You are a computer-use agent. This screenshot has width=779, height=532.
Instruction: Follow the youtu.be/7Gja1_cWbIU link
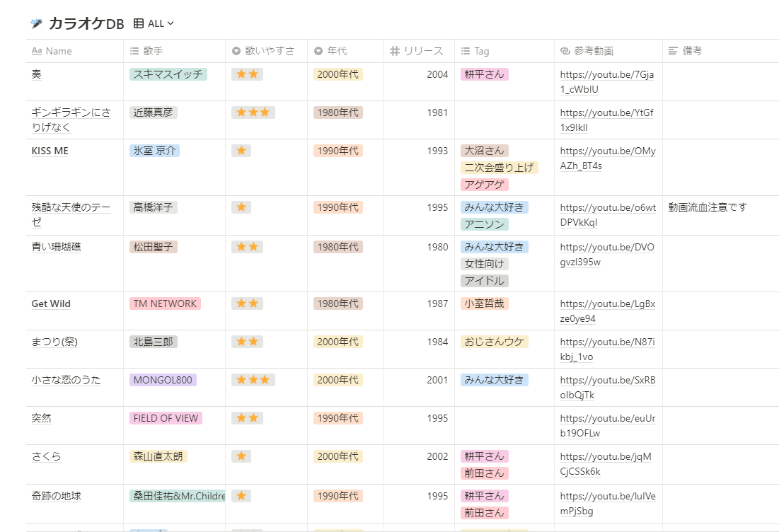606,82
